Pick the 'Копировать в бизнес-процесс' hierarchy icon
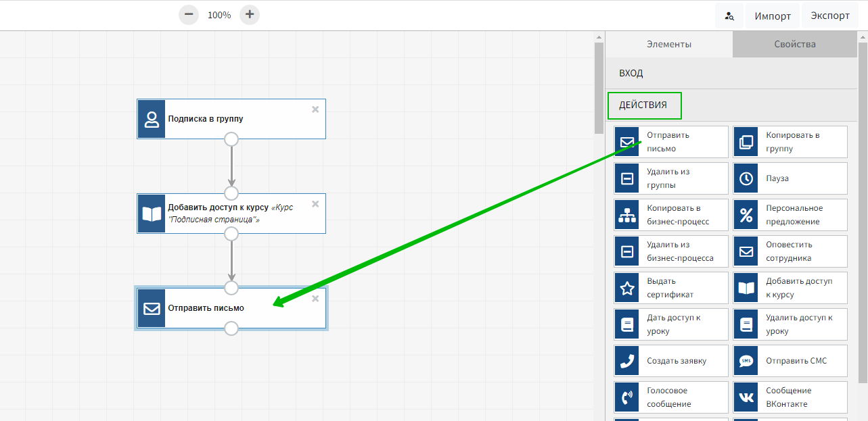Image resolution: width=868 pixels, height=421 pixels. [627, 215]
